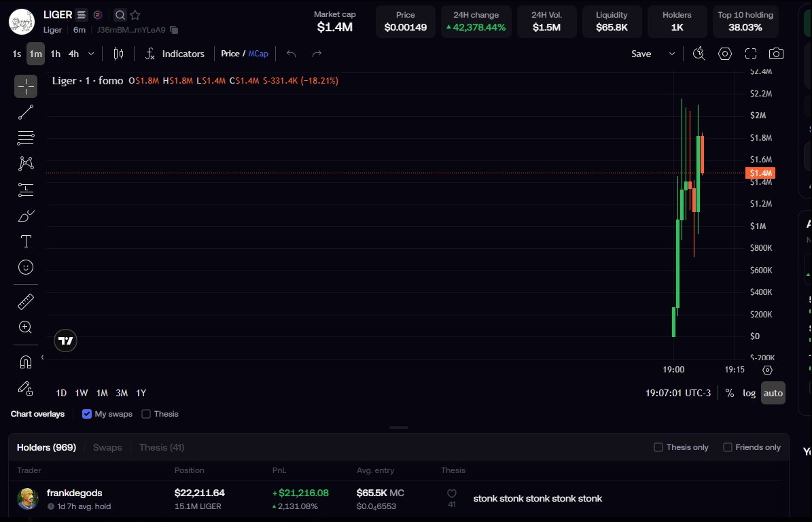Like frankdegods' thesis with heart icon
812x522 pixels.
(x=452, y=494)
